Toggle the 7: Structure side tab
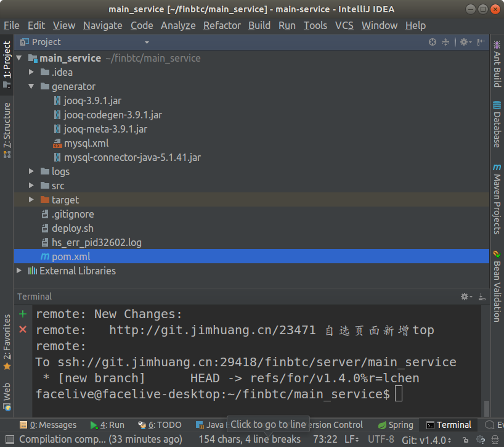 [7, 130]
